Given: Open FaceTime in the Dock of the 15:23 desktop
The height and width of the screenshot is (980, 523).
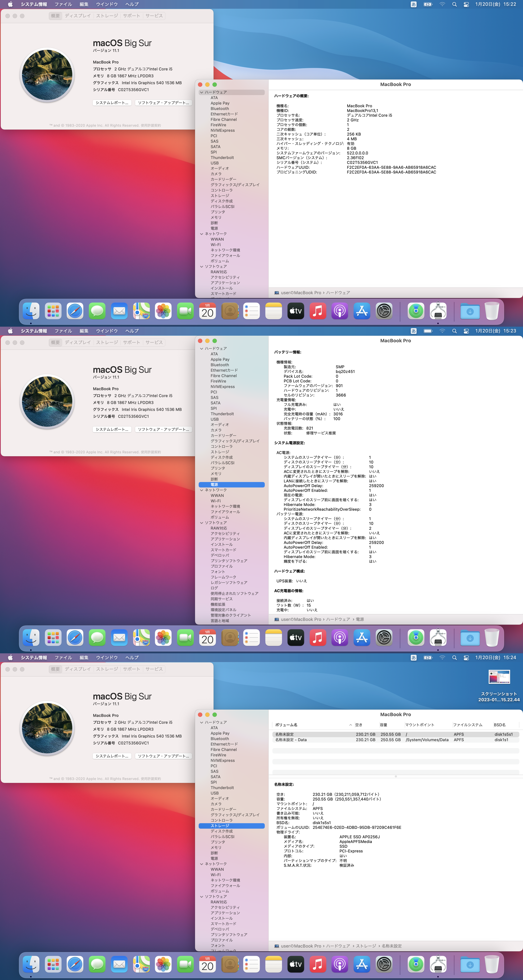Looking at the screenshot, I should 185,638.
